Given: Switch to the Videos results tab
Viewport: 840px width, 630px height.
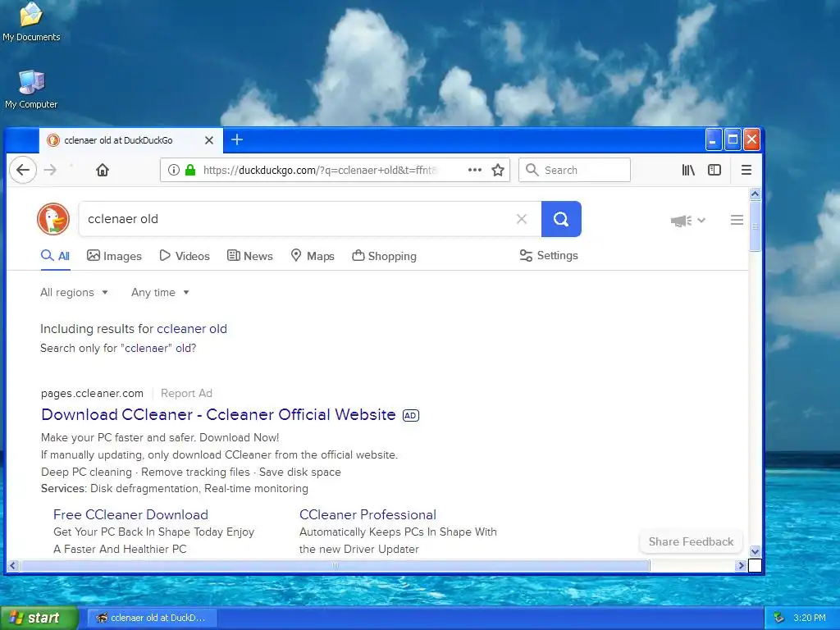Looking at the screenshot, I should 185,256.
